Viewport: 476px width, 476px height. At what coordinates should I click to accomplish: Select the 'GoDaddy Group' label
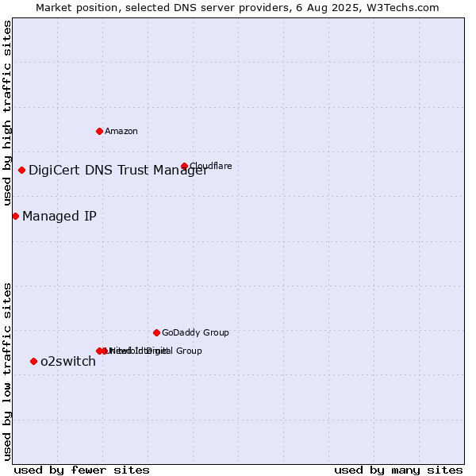(195, 332)
